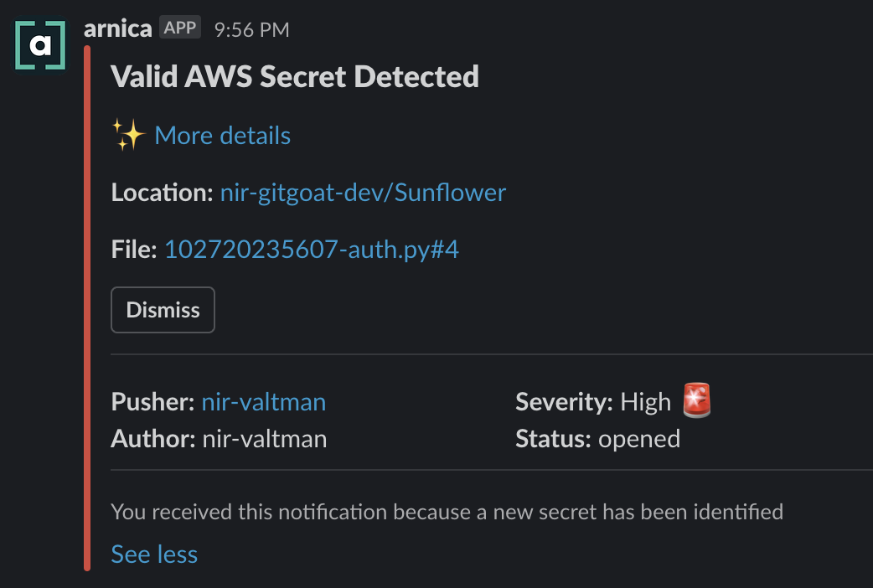Click the File field label

tap(134, 249)
